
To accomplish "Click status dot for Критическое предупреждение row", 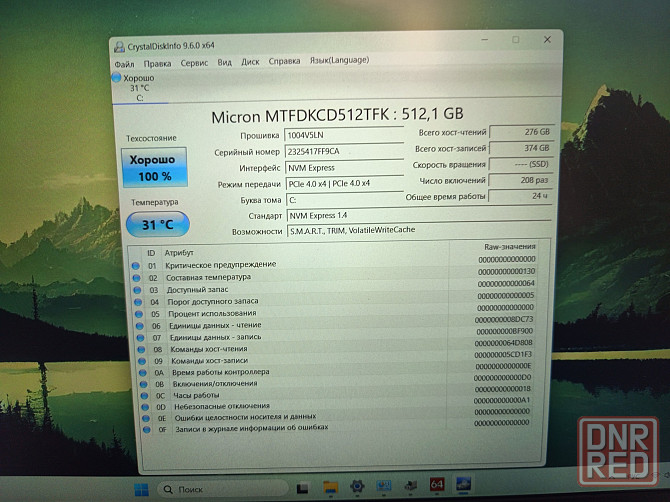I will tap(135, 266).
